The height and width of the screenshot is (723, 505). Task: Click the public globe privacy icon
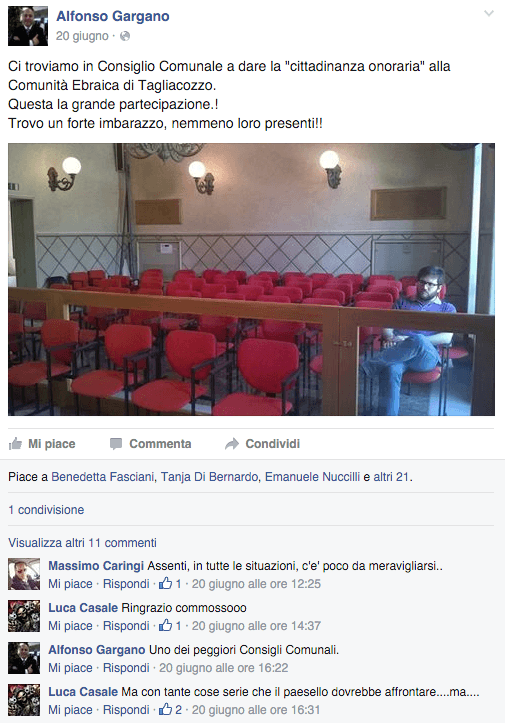click(125, 36)
